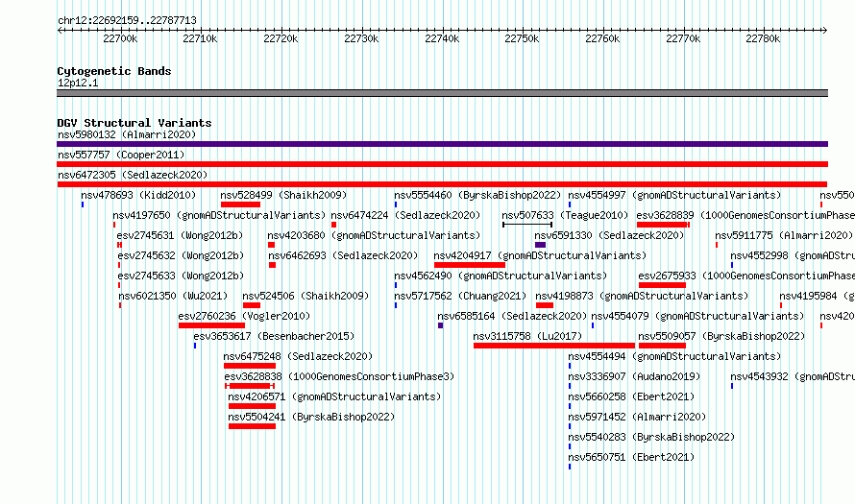Image resolution: width=855 pixels, height=504 pixels.
Task: Click the esv2745633 (Wong2012b) label
Action: point(181,276)
